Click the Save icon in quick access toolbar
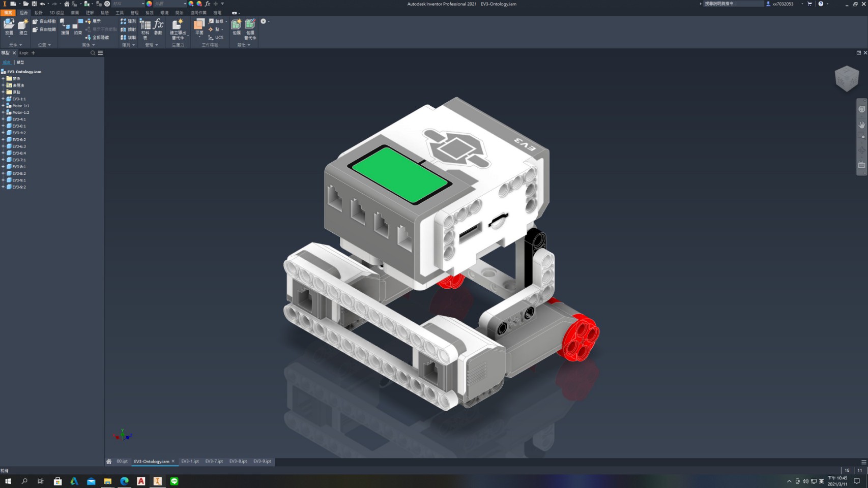The image size is (868, 488). [x=34, y=4]
